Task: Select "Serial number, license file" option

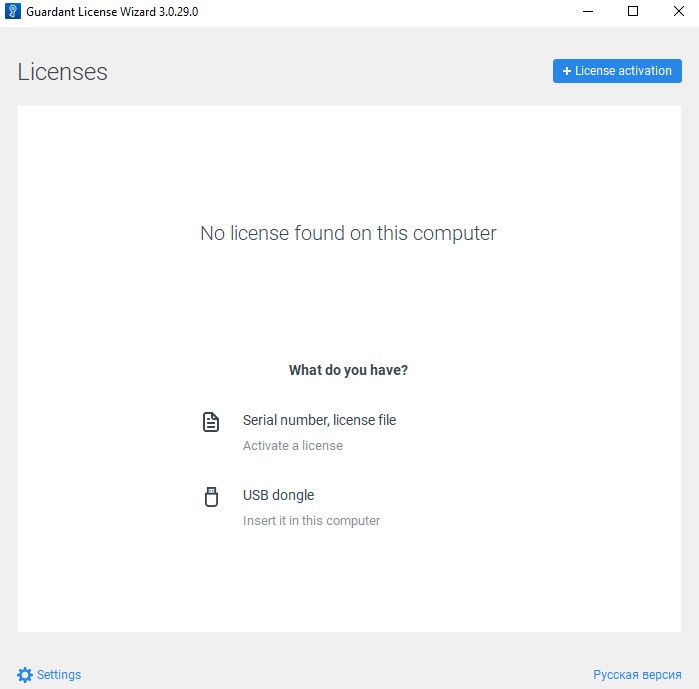Action: (319, 420)
